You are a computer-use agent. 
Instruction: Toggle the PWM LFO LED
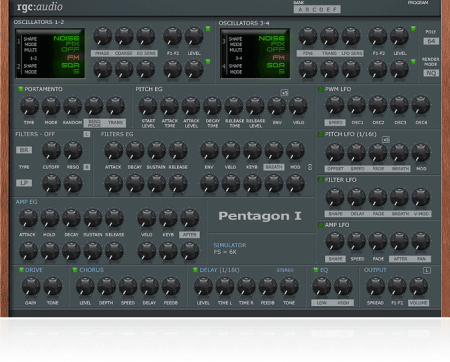(321, 89)
